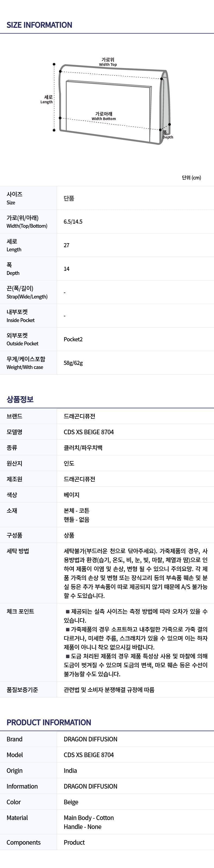Click the weight value 58g/62g

tap(73, 363)
